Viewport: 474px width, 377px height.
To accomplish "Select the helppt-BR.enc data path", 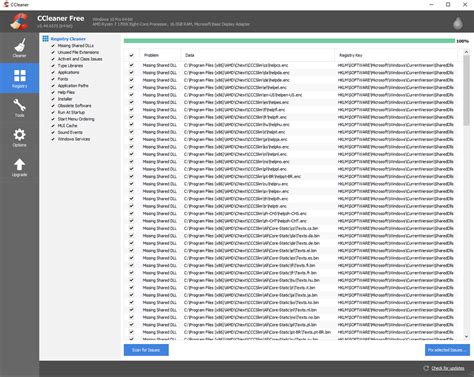I will point(242,176).
